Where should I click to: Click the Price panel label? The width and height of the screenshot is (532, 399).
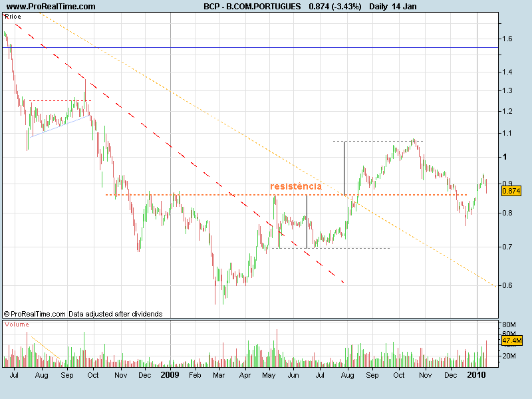tap(13, 16)
